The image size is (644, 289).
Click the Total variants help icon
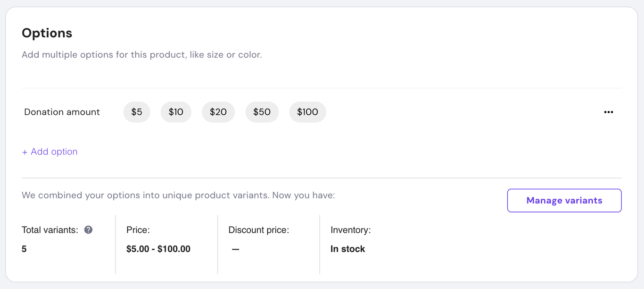(88, 230)
